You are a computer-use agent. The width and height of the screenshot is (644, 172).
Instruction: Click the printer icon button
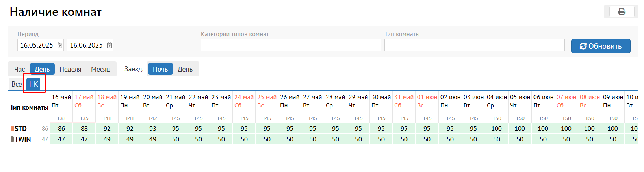click(622, 11)
